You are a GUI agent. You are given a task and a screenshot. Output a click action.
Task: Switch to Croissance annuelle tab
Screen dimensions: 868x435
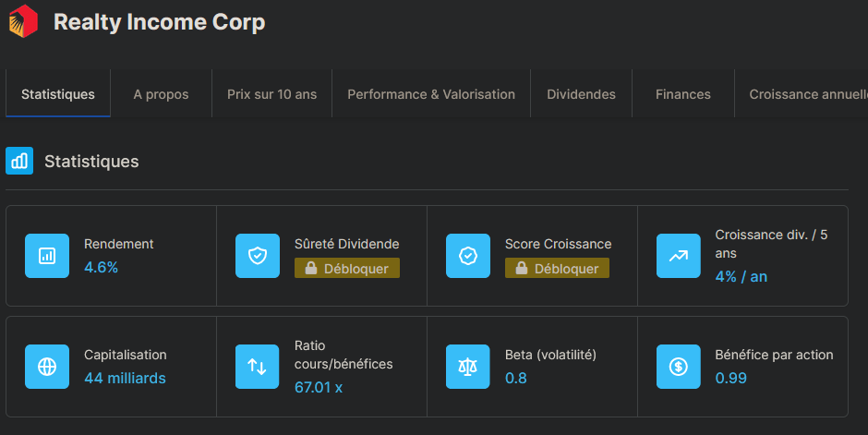point(802,94)
